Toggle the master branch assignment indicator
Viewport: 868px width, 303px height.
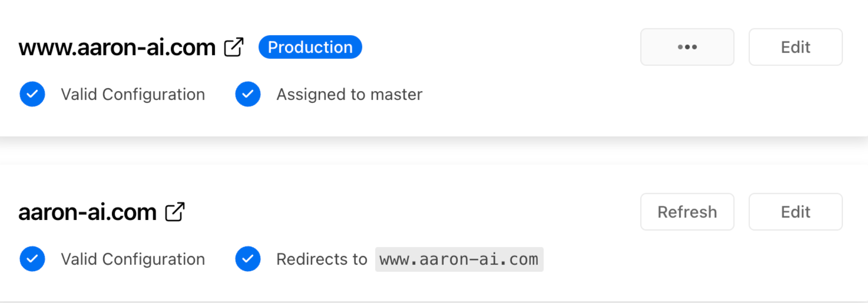pos(248,94)
